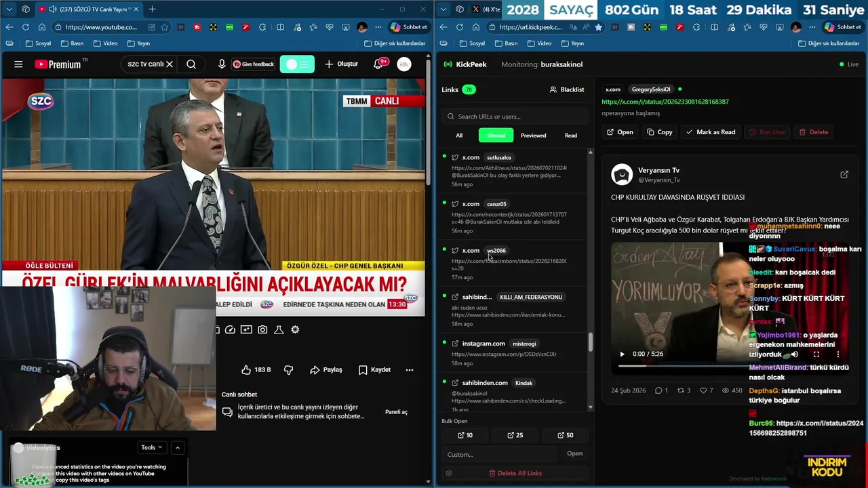Click the dislike thumbs-down button
Screen dimensions: 868x488
pos(288,370)
